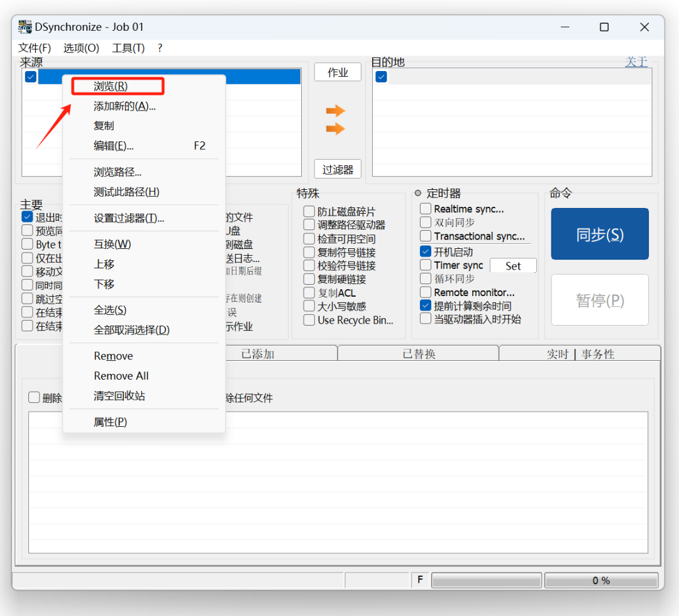The height and width of the screenshot is (616, 679).
Task: Choose 测试此路径(H) context menu entry
Action: 126,192
